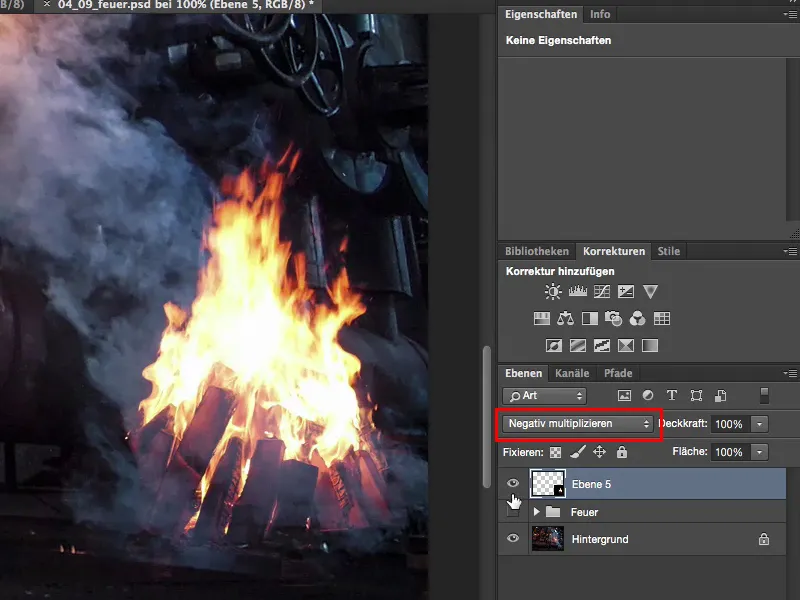Add a Photo Filter adjustment layer
800x600 pixels.
(x=613, y=319)
